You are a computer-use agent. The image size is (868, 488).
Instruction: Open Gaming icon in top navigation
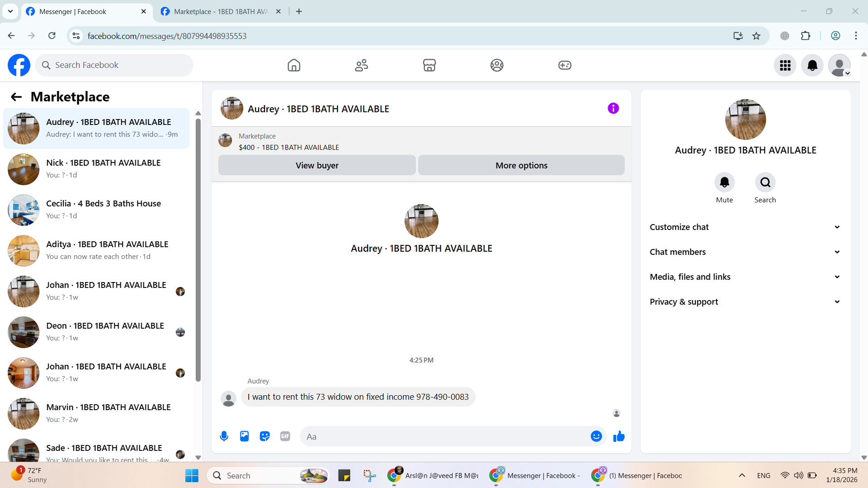coord(565,65)
